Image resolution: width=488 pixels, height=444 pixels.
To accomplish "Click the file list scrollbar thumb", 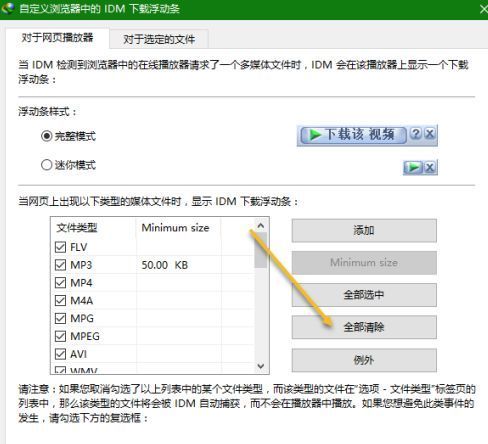I will click(261, 250).
